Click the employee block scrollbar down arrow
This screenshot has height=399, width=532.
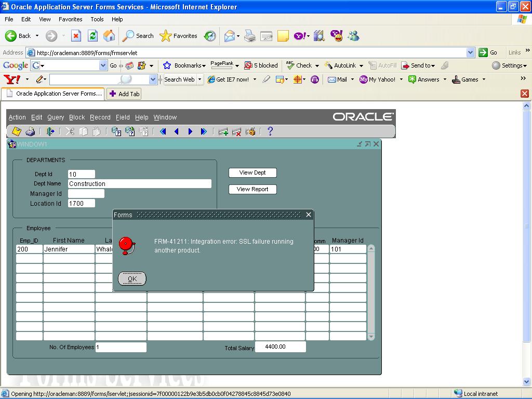click(371, 337)
